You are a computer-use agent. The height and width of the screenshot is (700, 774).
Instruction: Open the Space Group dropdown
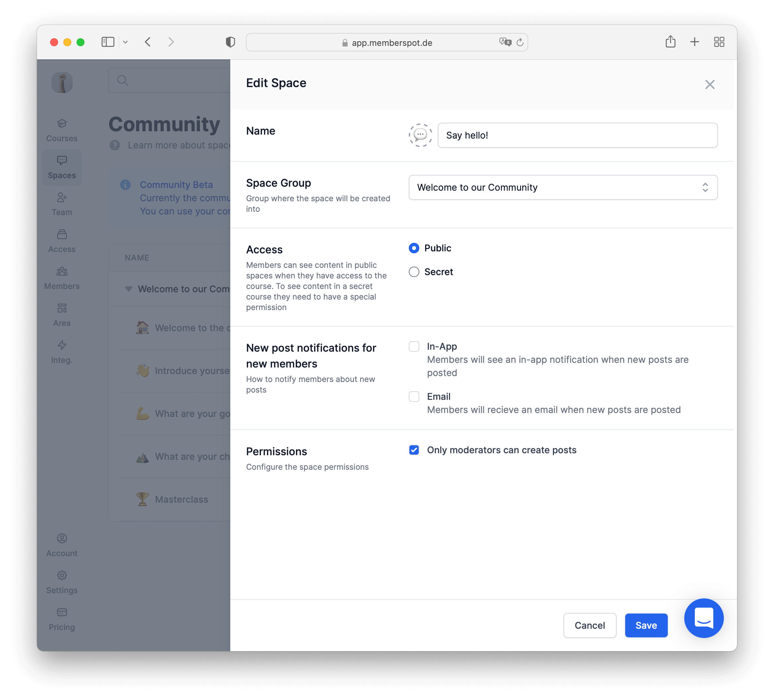tap(563, 187)
